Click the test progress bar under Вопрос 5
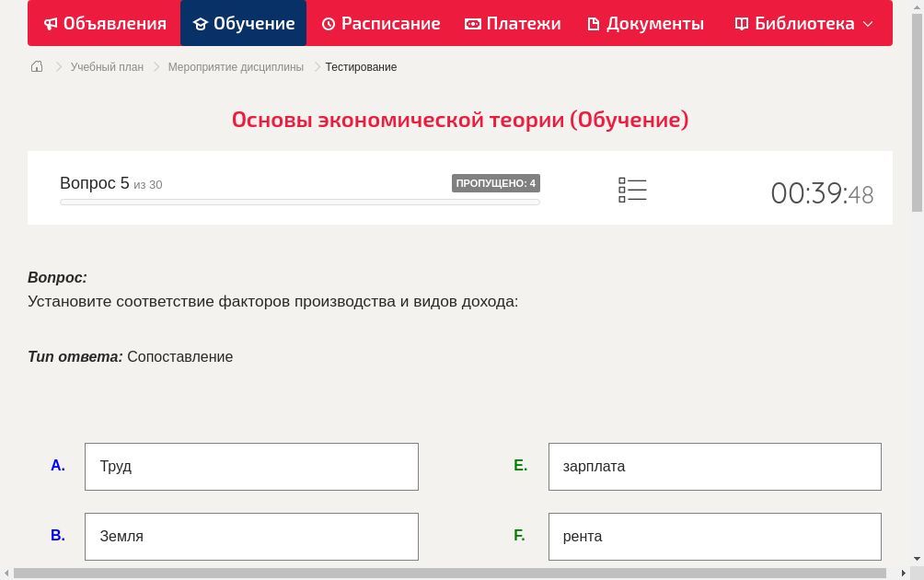 [299, 202]
